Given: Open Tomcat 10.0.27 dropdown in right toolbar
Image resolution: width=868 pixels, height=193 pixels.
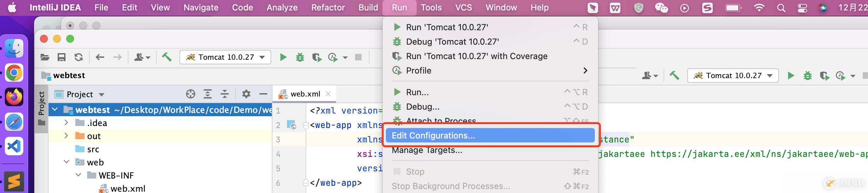Looking at the screenshot, I should click(x=733, y=75).
